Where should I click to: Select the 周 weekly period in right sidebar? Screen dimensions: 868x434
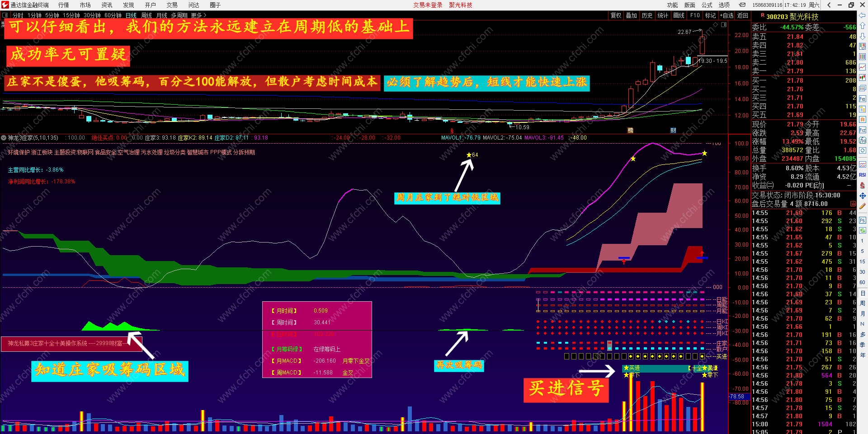click(863, 303)
